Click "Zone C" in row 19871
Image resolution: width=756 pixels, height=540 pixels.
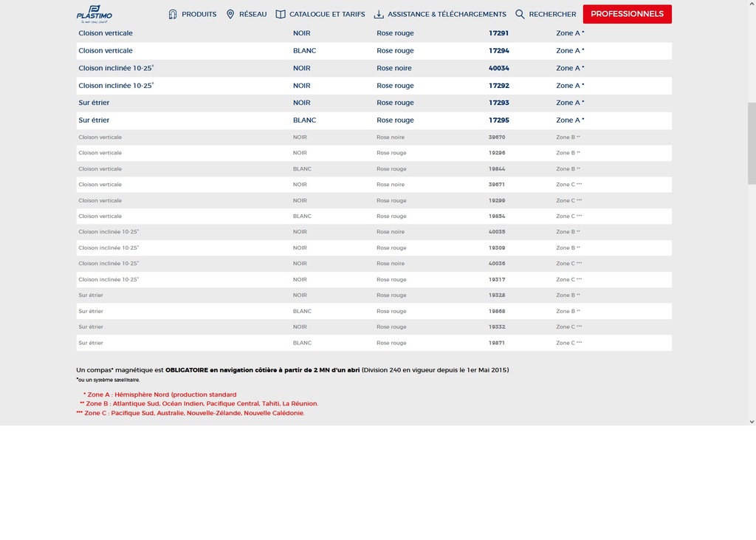(569, 343)
